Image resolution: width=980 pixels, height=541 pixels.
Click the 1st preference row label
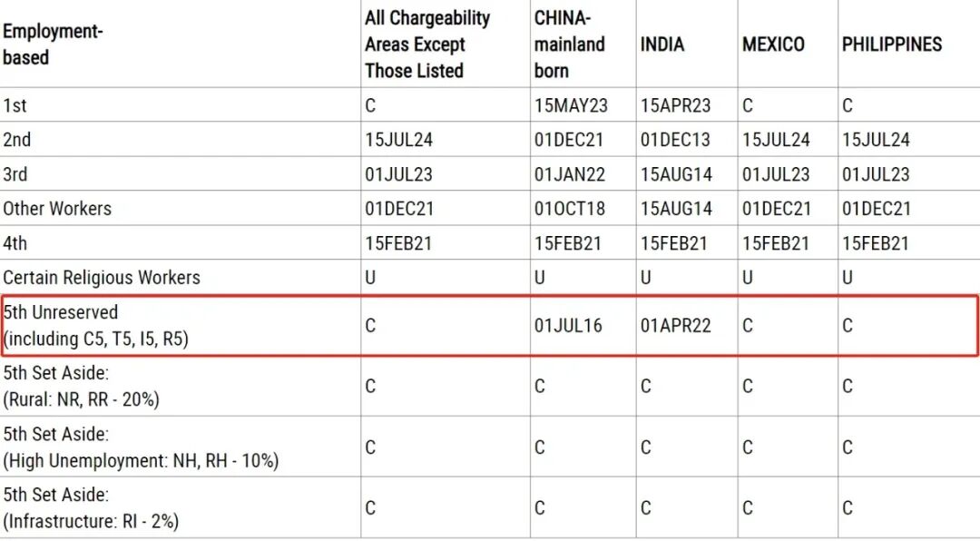(15, 105)
